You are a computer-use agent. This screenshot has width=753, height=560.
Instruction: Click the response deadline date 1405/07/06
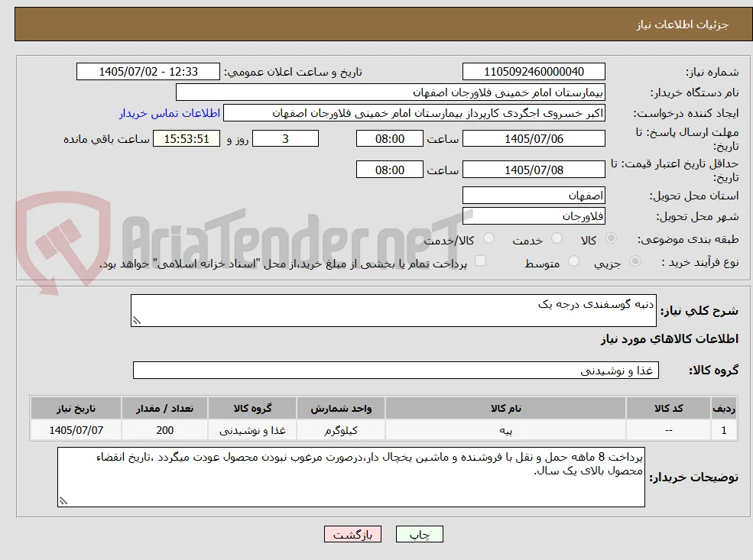tap(534, 139)
